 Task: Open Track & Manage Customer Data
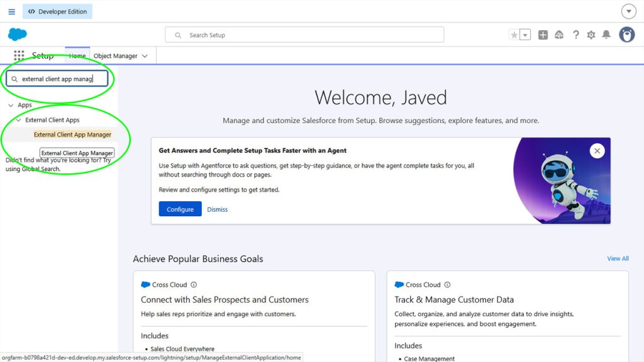click(x=454, y=300)
